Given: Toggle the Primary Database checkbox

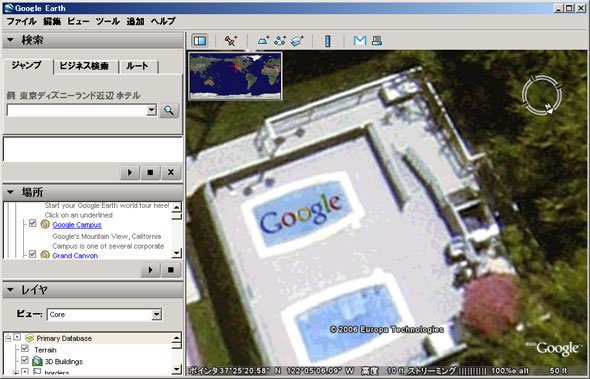Looking at the screenshot, I should coord(17,337).
